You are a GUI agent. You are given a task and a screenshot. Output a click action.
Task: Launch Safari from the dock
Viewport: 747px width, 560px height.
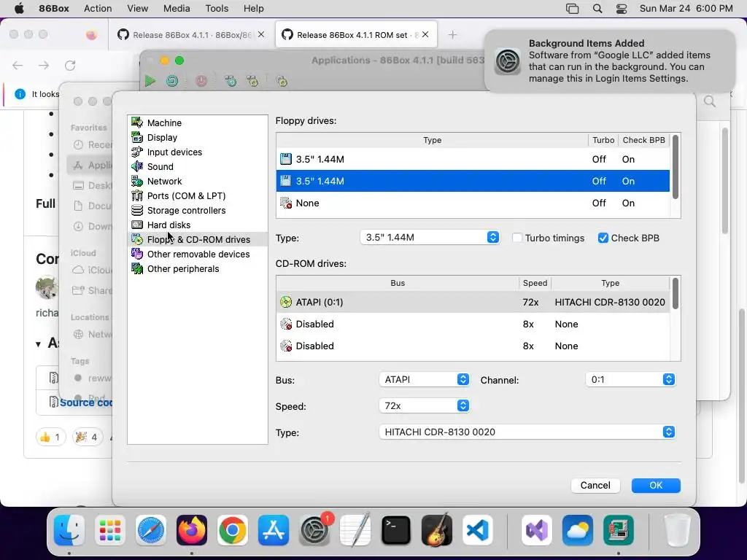coord(151,530)
